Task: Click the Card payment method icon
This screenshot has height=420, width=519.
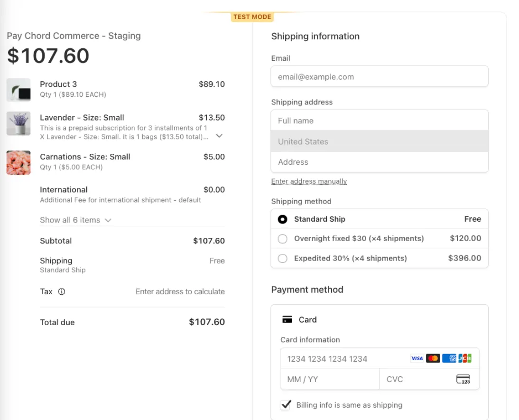Action: click(287, 320)
